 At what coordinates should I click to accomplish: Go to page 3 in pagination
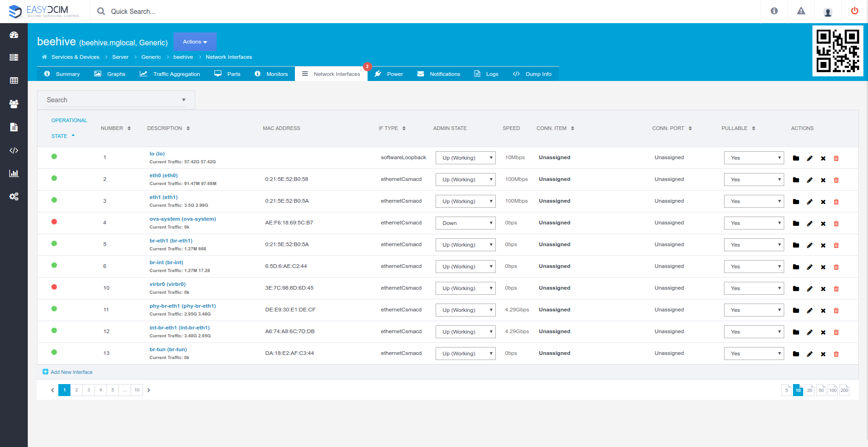pyautogui.click(x=88, y=390)
